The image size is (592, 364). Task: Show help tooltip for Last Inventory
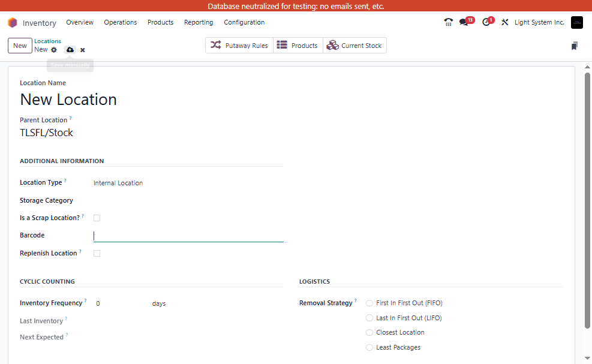point(66,318)
